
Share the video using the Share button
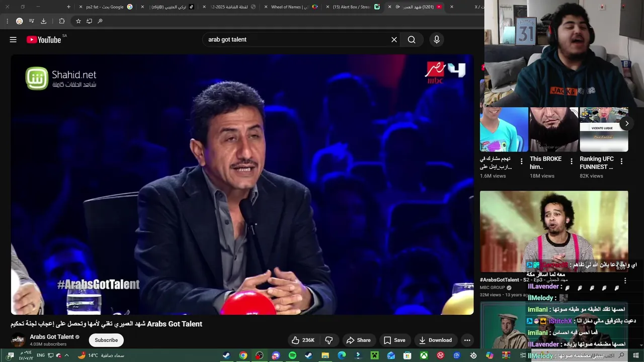coord(359,340)
